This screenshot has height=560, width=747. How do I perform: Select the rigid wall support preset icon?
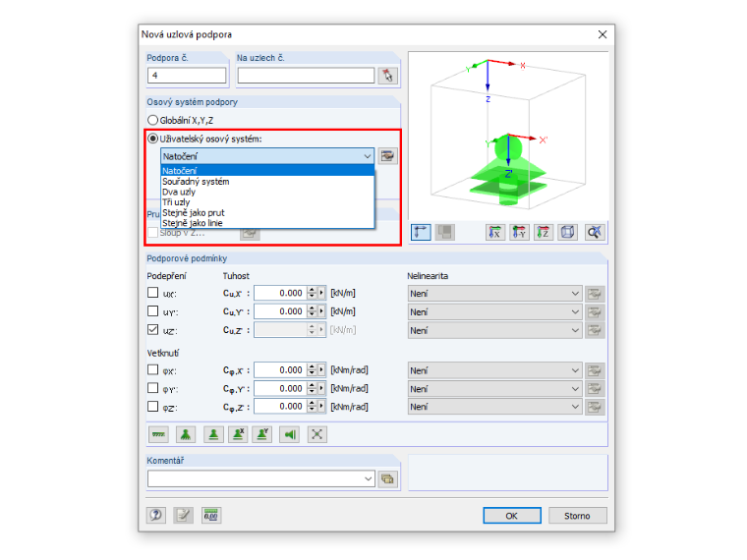point(290,434)
